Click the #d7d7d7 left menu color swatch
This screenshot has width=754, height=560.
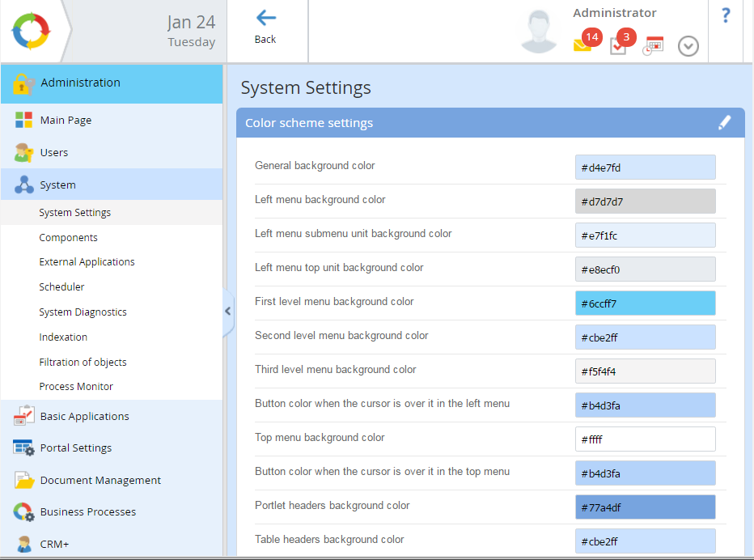pyautogui.click(x=646, y=202)
